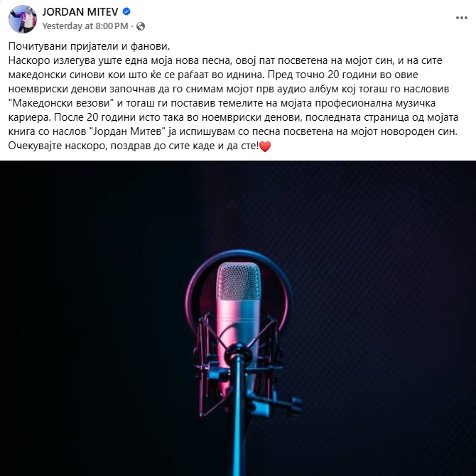The height and width of the screenshot is (476, 476).
Task: Click the globe Public audience icon
Action: [141, 26]
